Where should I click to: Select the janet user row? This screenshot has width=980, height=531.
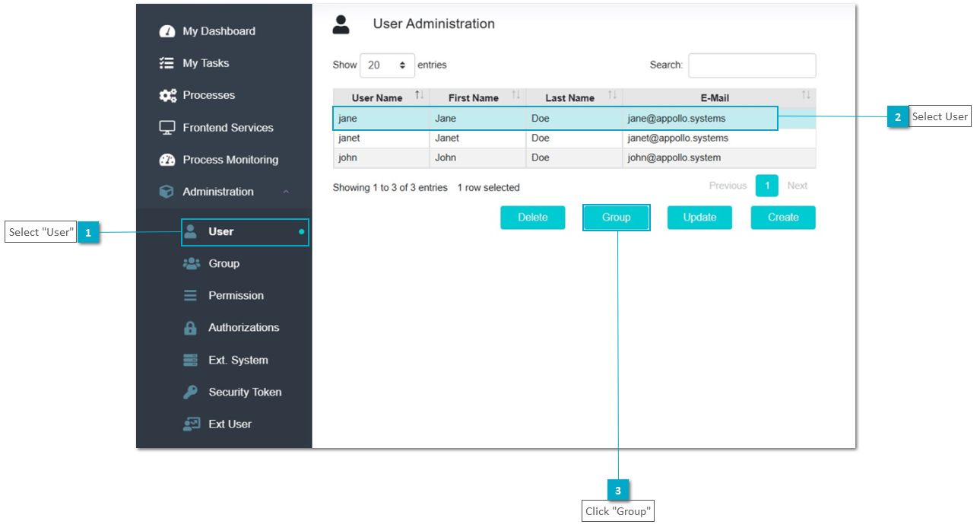(574, 138)
